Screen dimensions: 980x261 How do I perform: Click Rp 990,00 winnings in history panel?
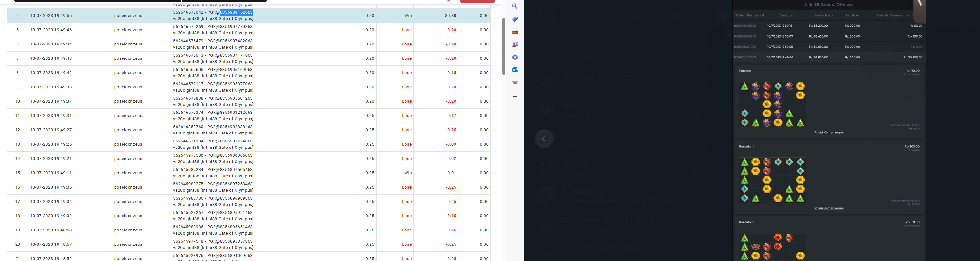tap(915, 37)
